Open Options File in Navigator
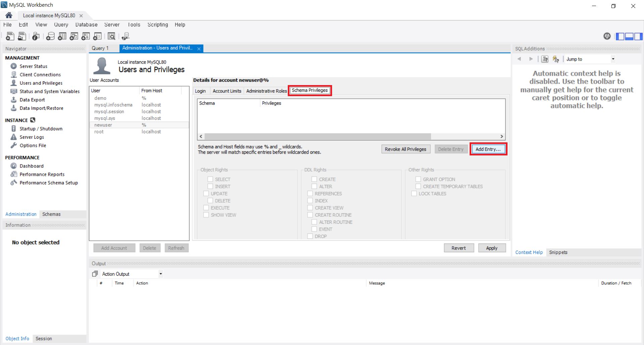The image size is (644, 345). [33, 145]
